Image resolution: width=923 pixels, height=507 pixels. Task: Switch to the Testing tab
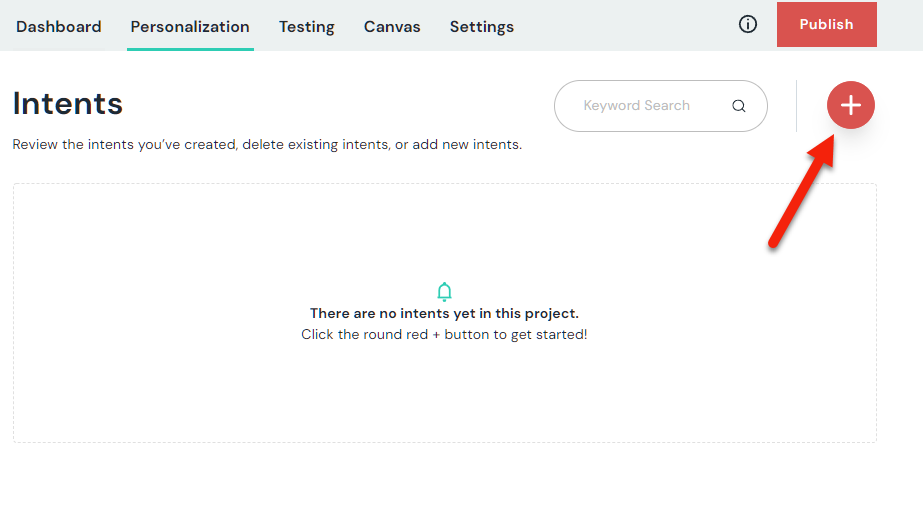pos(307,27)
